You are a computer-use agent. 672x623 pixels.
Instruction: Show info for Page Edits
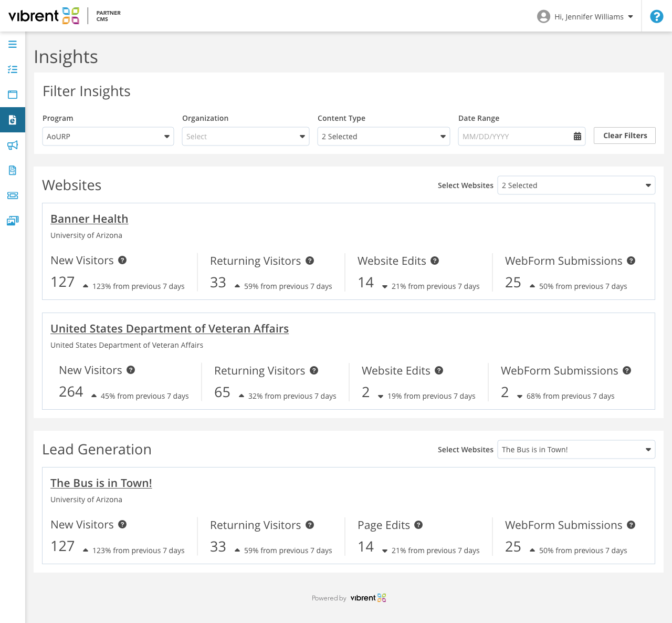pos(418,525)
